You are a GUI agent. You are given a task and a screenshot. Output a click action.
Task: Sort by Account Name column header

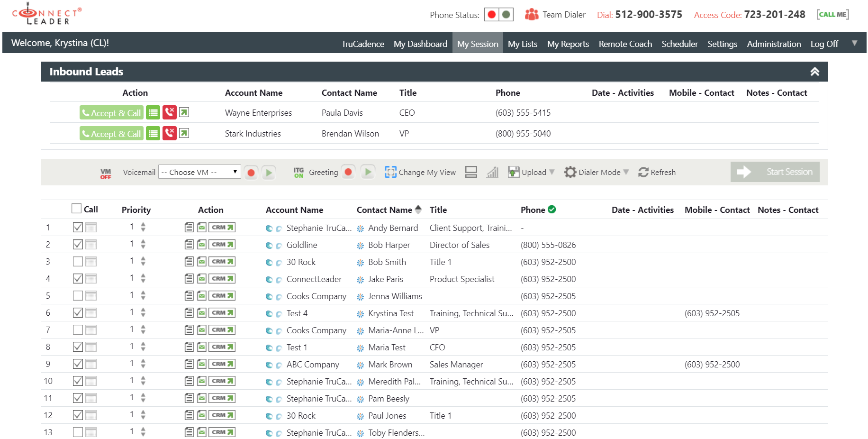[294, 210]
